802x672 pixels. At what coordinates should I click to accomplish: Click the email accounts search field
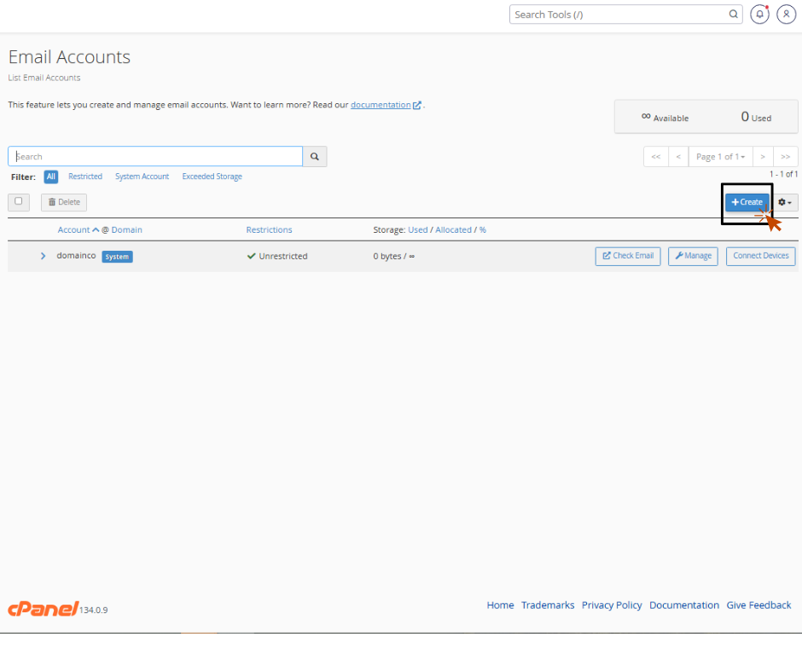point(155,157)
